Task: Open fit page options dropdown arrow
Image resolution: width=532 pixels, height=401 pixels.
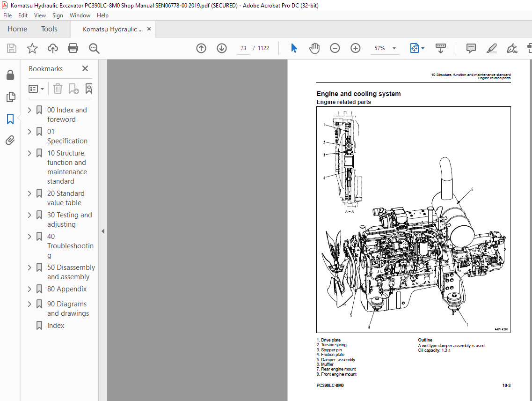Action: (423, 48)
